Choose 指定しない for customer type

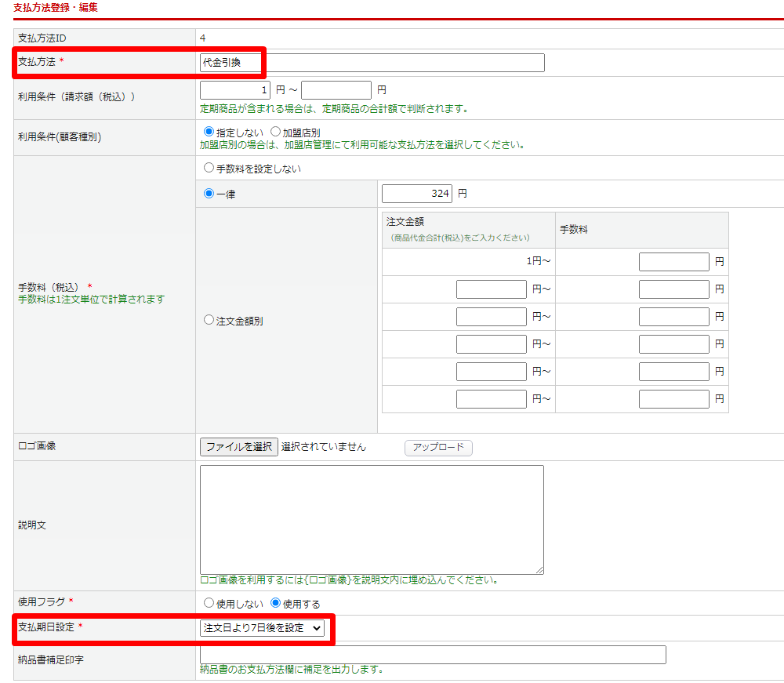click(209, 133)
